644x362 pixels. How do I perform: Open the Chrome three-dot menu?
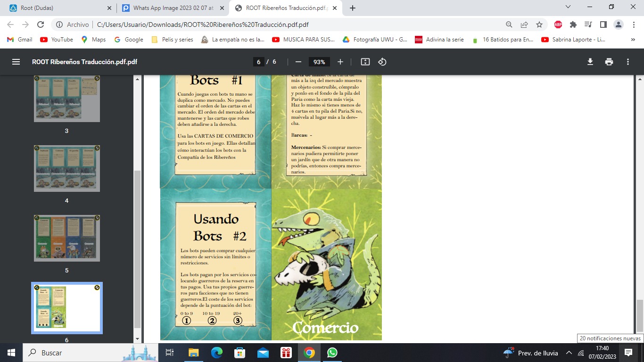(634, 25)
